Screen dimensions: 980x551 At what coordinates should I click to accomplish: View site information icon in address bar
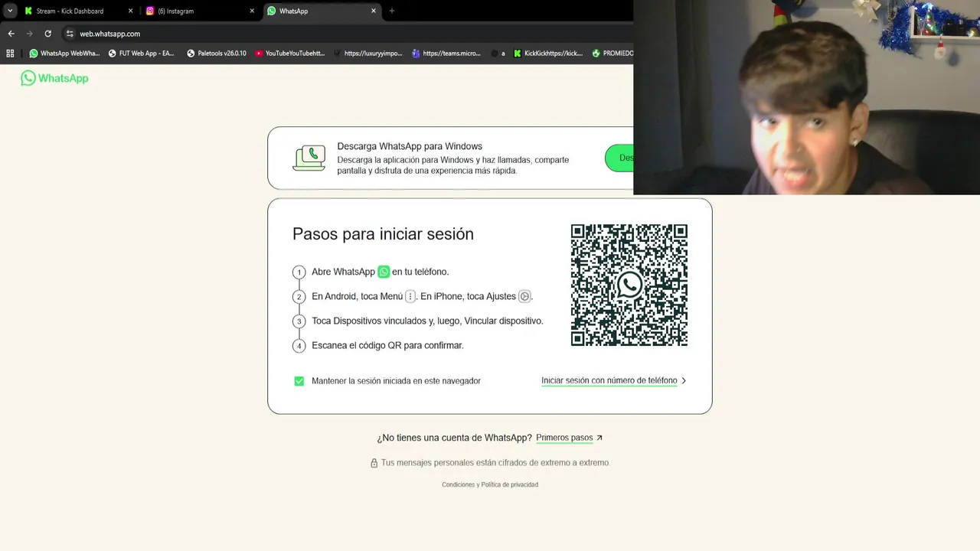[x=70, y=34]
